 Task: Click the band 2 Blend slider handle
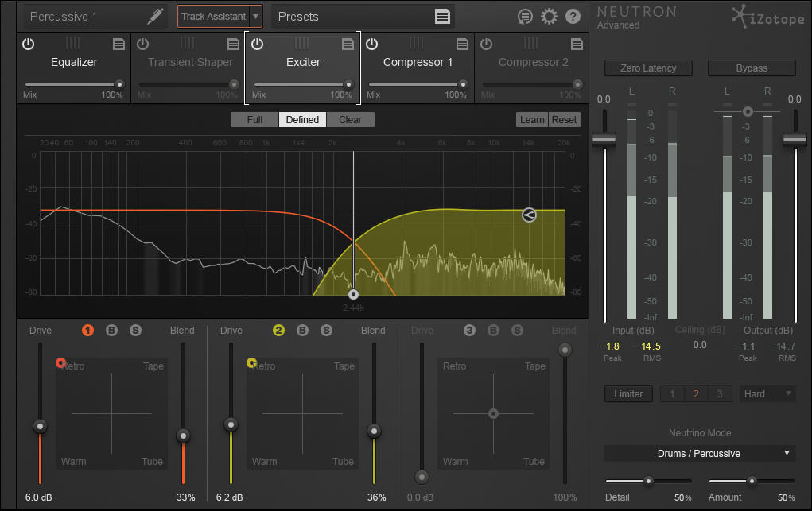pyautogui.click(x=374, y=431)
